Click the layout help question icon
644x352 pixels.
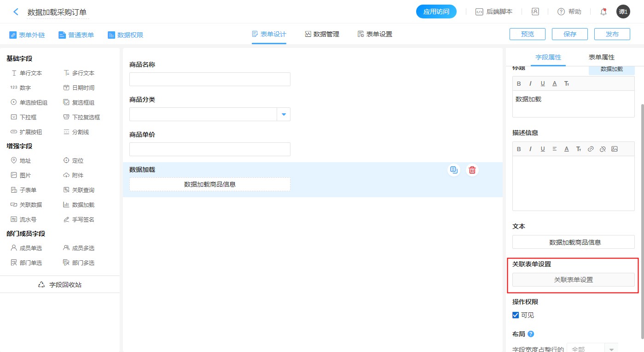pyautogui.click(x=531, y=334)
